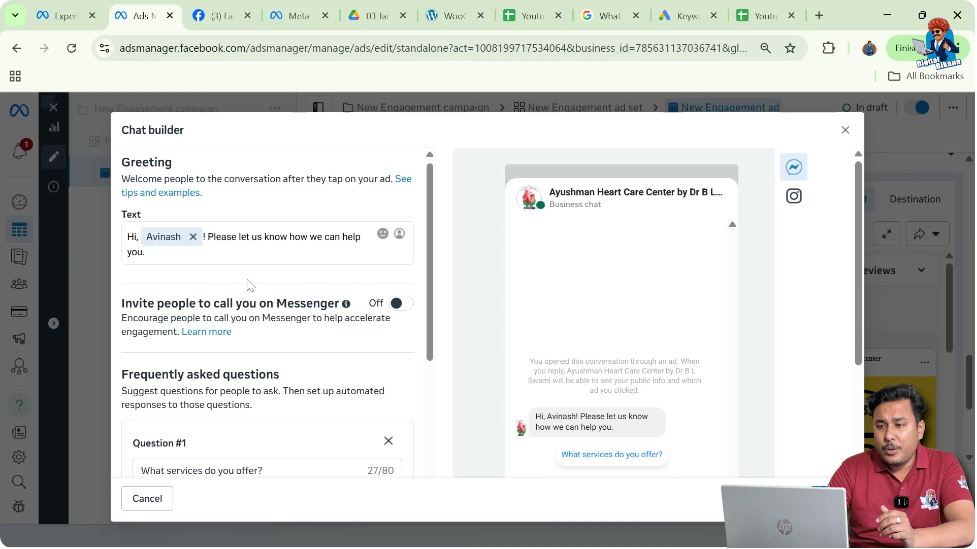The height and width of the screenshot is (549, 977).
Task: Expand the preview fullscreen icon
Action: [x=887, y=234]
